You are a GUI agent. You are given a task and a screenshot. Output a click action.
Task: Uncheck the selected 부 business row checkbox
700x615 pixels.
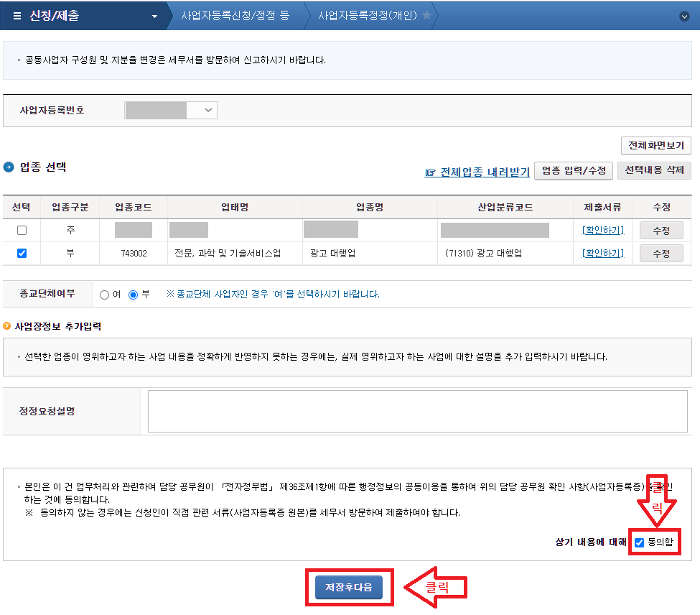[21, 252]
